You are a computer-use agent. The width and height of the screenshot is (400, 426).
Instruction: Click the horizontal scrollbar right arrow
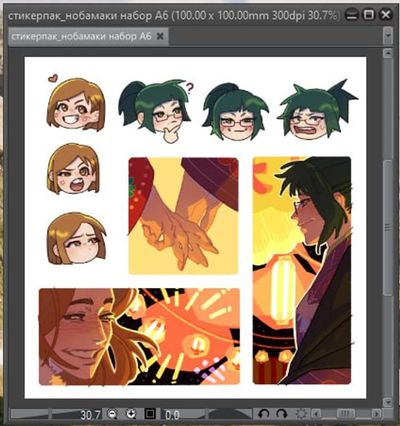coord(377,414)
